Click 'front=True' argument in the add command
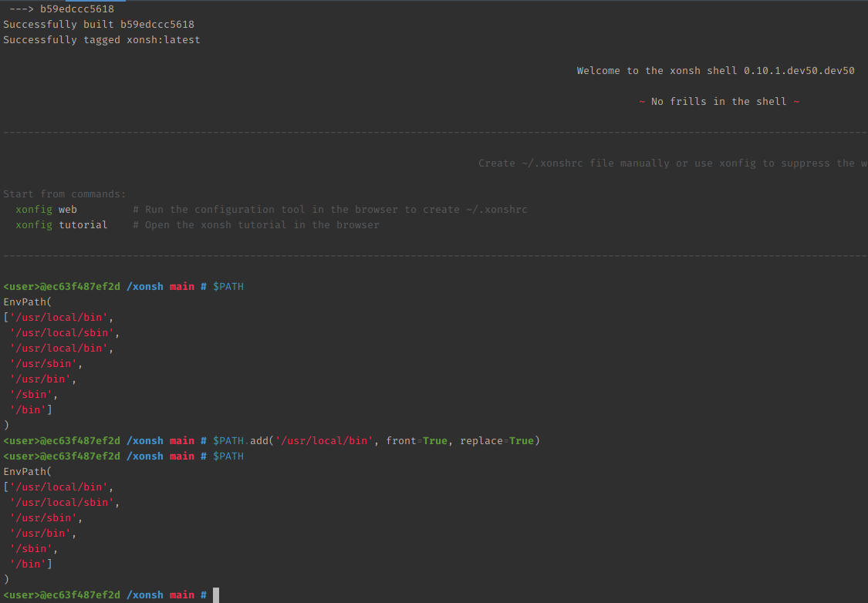The width and height of the screenshot is (868, 603). point(417,441)
